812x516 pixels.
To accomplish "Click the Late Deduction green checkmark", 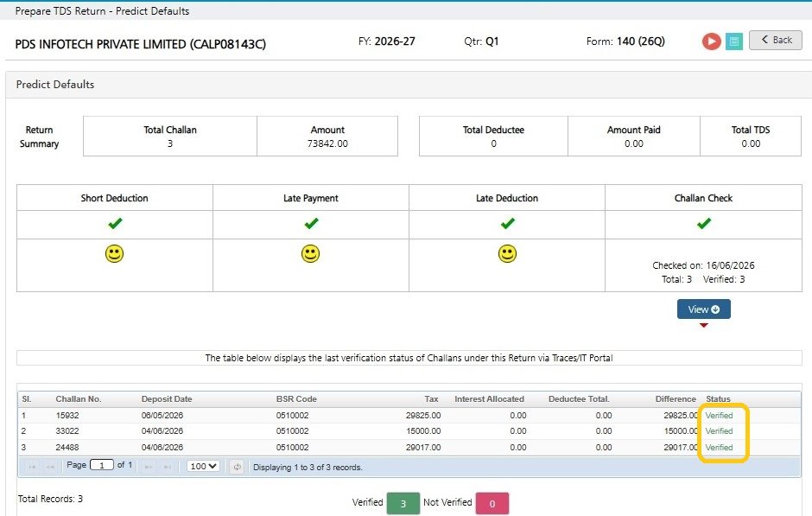I will click(508, 223).
